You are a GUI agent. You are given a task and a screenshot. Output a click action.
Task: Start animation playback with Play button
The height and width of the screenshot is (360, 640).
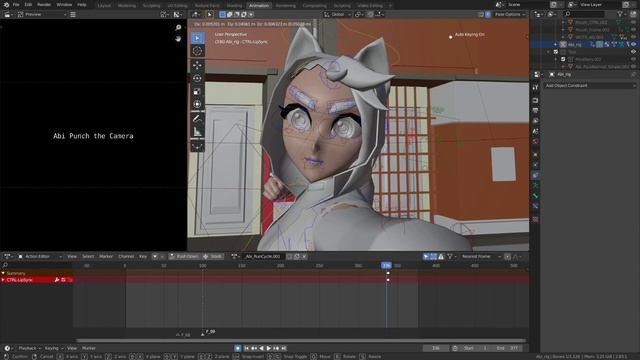tap(269, 348)
